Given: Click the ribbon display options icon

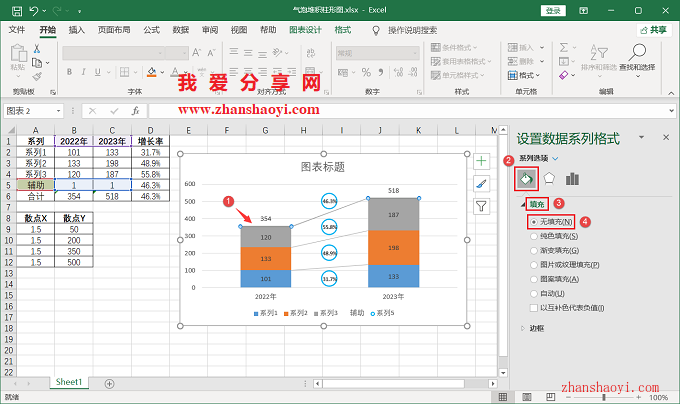Looking at the screenshot, I should 584,10.
